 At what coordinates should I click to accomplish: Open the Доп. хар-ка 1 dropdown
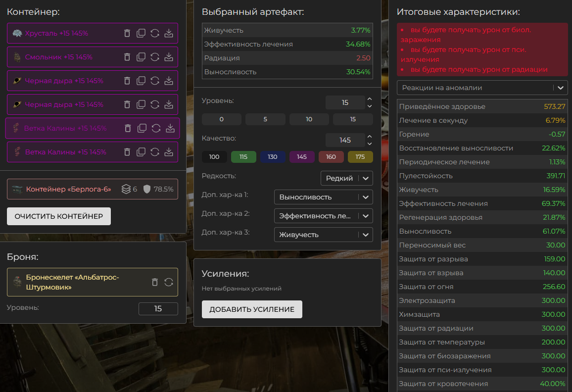click(x=323, y=197)
